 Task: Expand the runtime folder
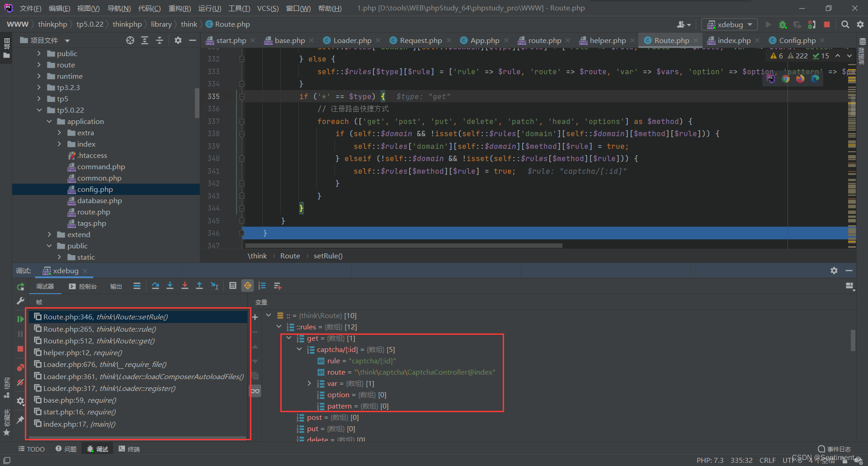coord(39,76)
